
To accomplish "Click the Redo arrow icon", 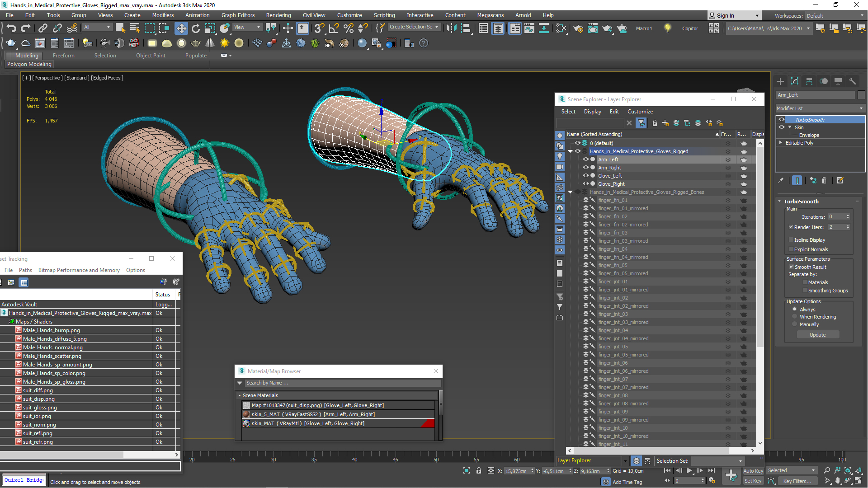I will click(x=26, y=28).
